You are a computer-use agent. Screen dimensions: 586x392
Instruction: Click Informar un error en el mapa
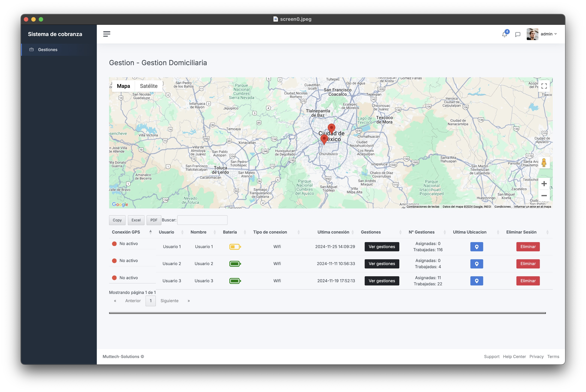[532, 206]
